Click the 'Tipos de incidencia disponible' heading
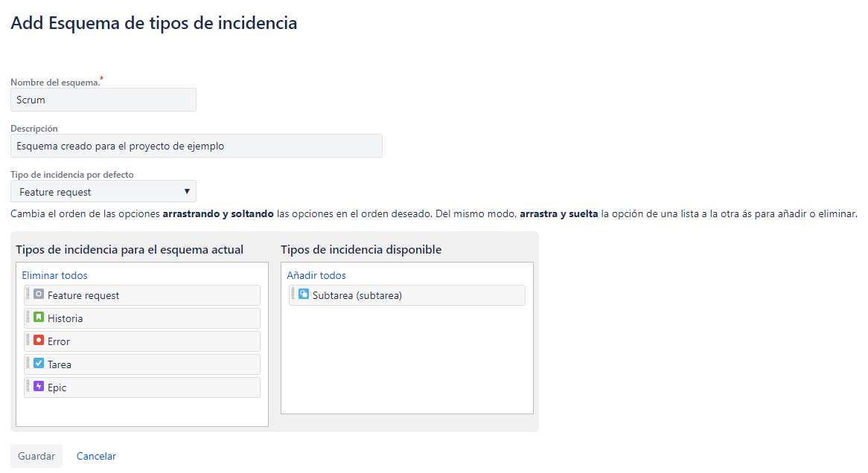 point(361,249)
